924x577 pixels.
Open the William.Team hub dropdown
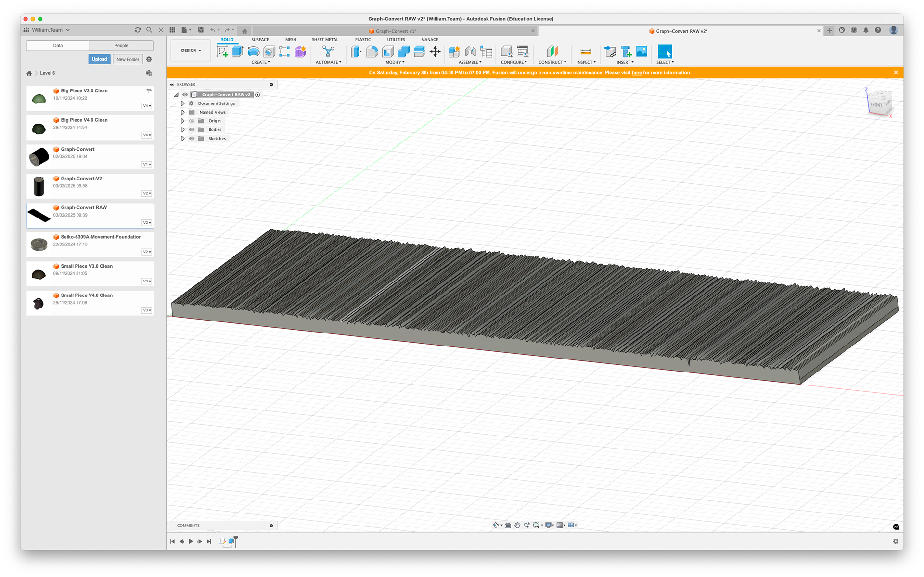coord(47,30)
